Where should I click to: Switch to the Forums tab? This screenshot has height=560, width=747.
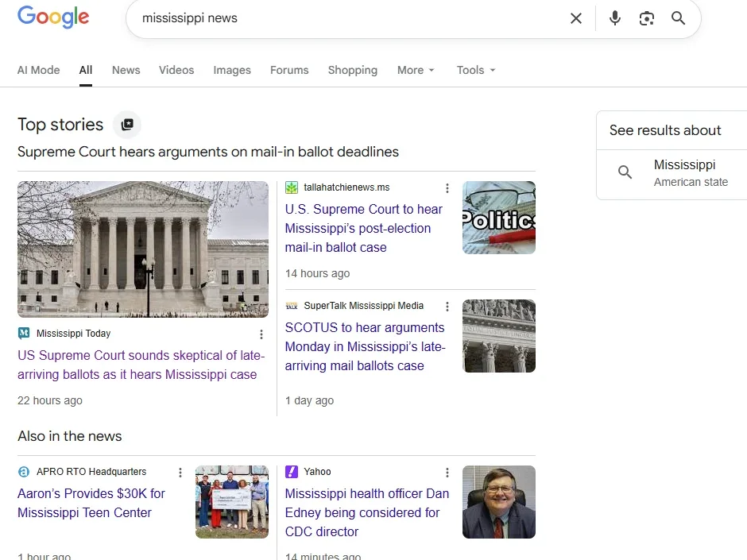coord(289,70)
